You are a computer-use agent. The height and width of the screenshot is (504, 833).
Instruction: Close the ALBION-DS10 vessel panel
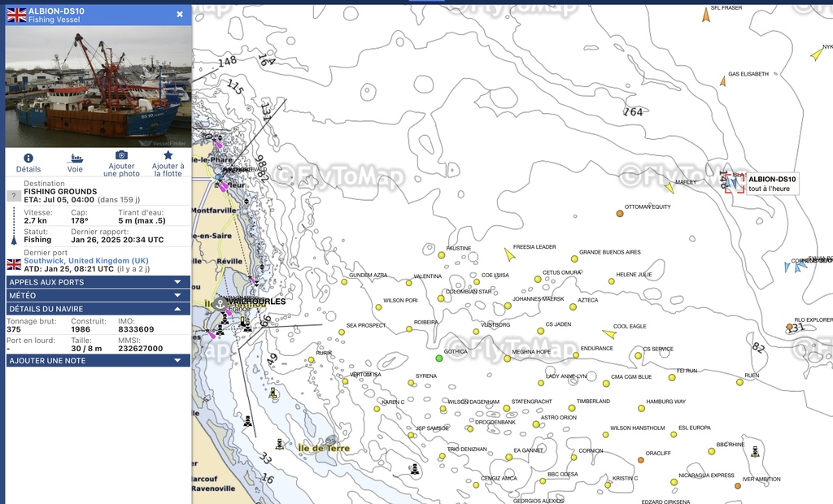point(180,15)
